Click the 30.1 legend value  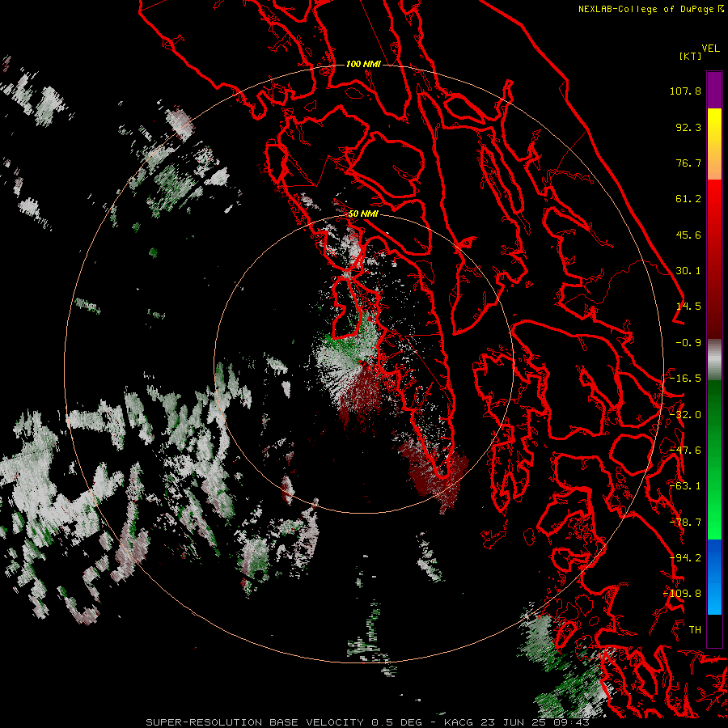point(688,271)
